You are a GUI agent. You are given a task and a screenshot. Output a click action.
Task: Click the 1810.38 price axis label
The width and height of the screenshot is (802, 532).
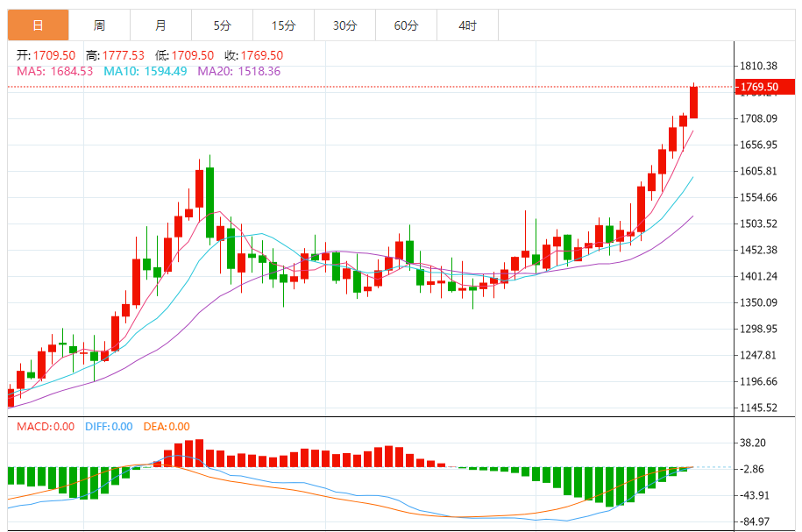point(760,67)
